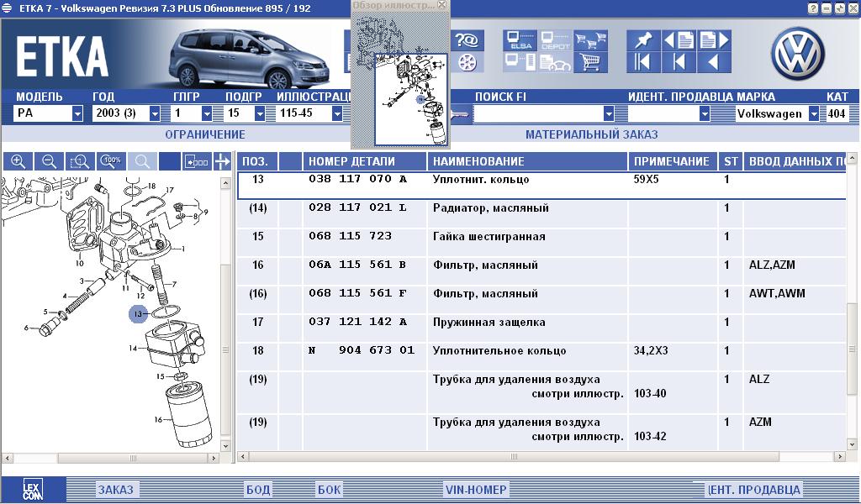Click the parts table scroll-down arrow

click(852, 444)
